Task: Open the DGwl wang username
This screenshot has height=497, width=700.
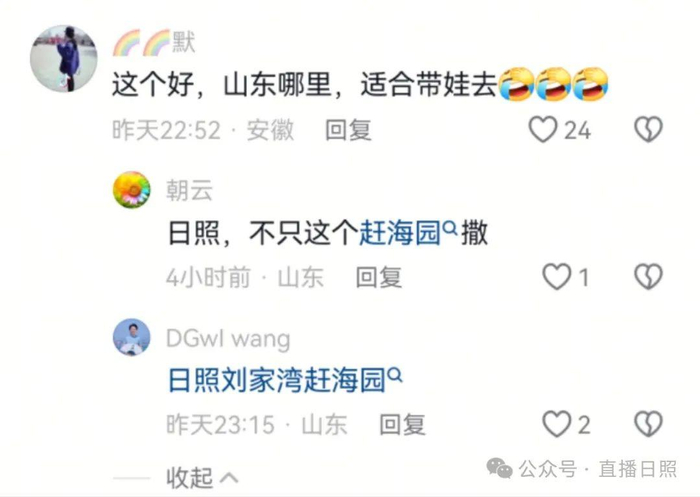Action: pos(228,338)
